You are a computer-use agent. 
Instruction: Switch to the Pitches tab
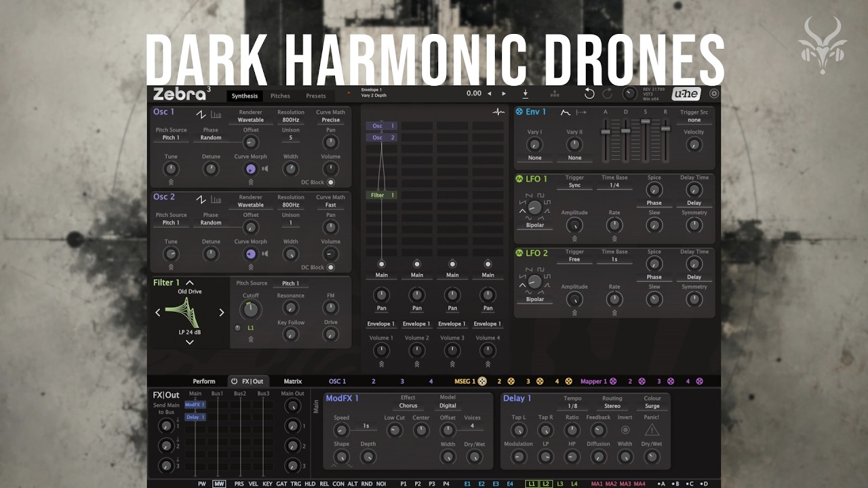pos(280,96)
